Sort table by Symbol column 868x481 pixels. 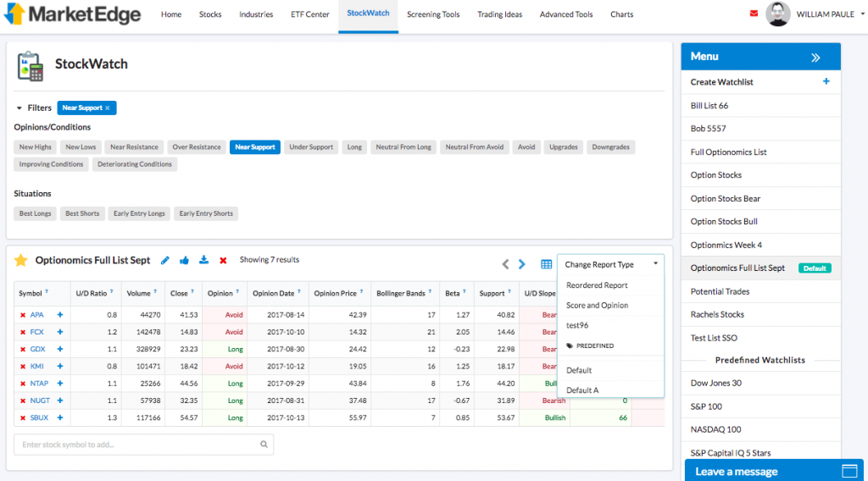(31, 294)
